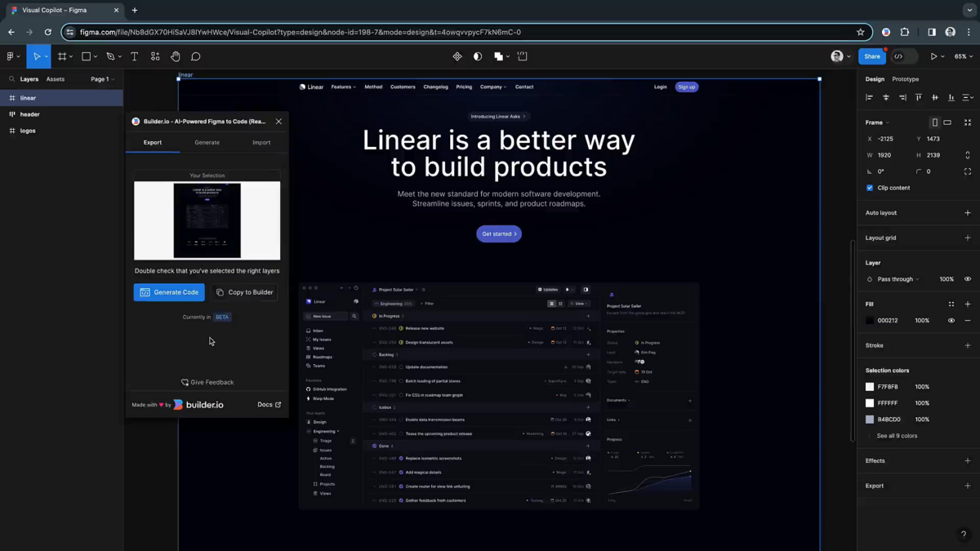Viewport: 980px width, 551px height.
Task: Click the Align vertical centers icon
Action: click(935, 98)
